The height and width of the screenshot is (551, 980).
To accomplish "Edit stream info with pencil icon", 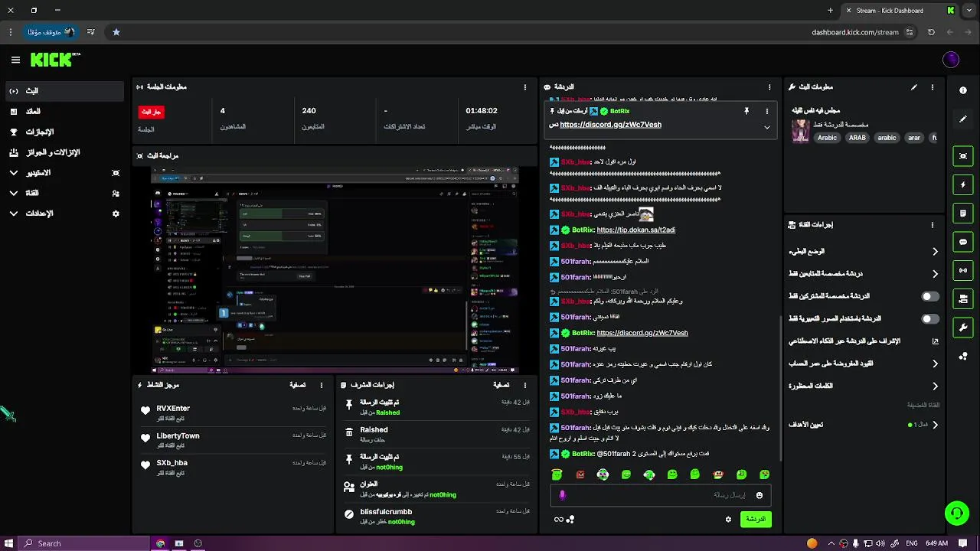I will click(913, 87).
